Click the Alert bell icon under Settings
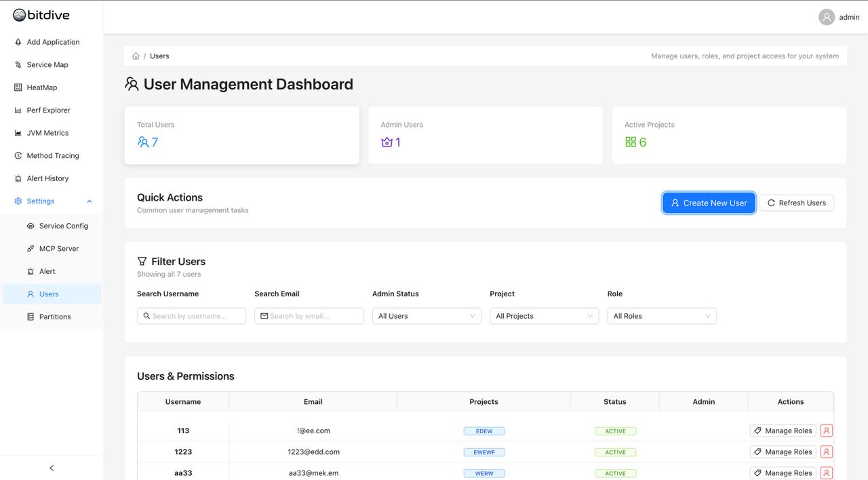The width and height of the screenshot is (868, 480). (31, 271)
